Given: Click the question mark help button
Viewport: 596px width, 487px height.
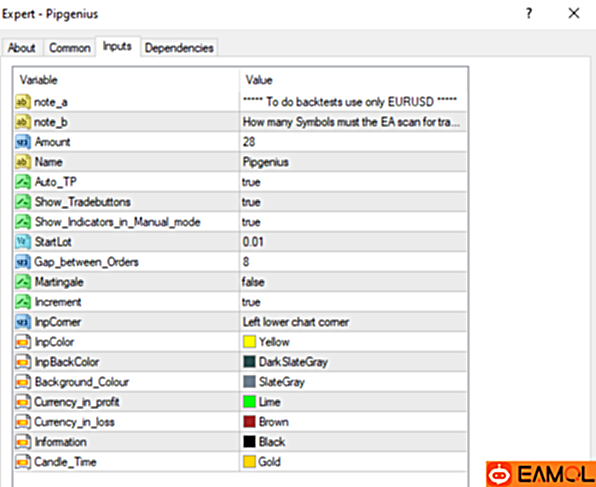Looking at the screenshot, I should 529,14.
